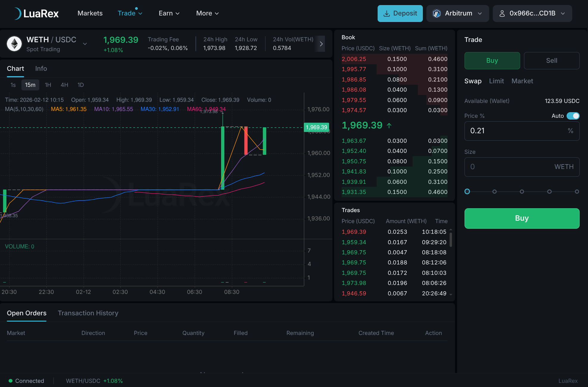Set size slider to 75% stop
Screen dimensions: 588x387
(x=549, y=192)
